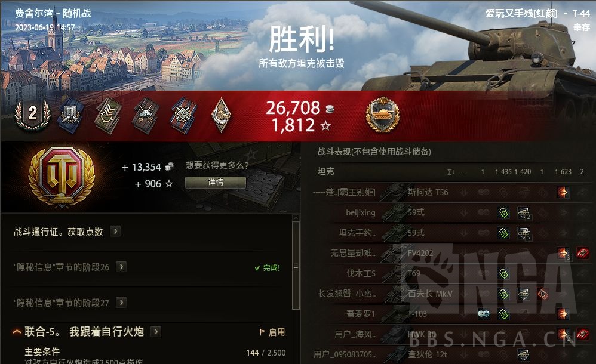Image resolution: width=596 pixels, height=364 pixels.
Task: Click the laurel wreath medal showing 2
Action: (33, 113)
